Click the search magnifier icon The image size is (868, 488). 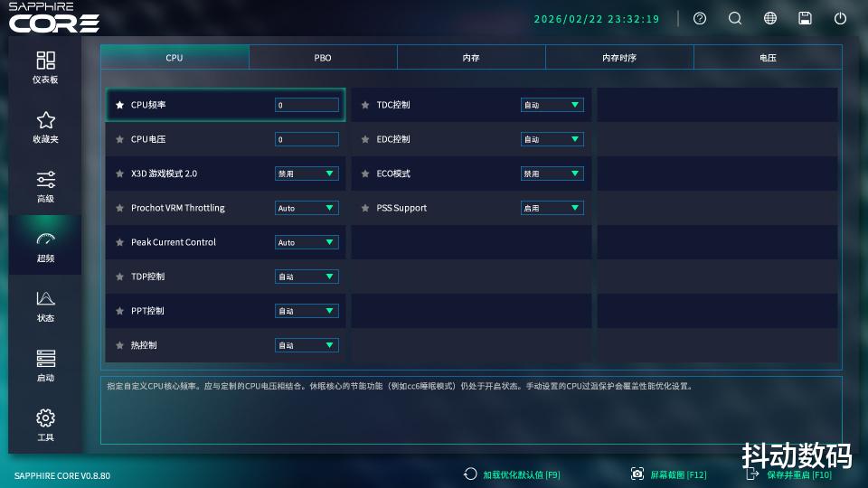click(x=735, y=19)
